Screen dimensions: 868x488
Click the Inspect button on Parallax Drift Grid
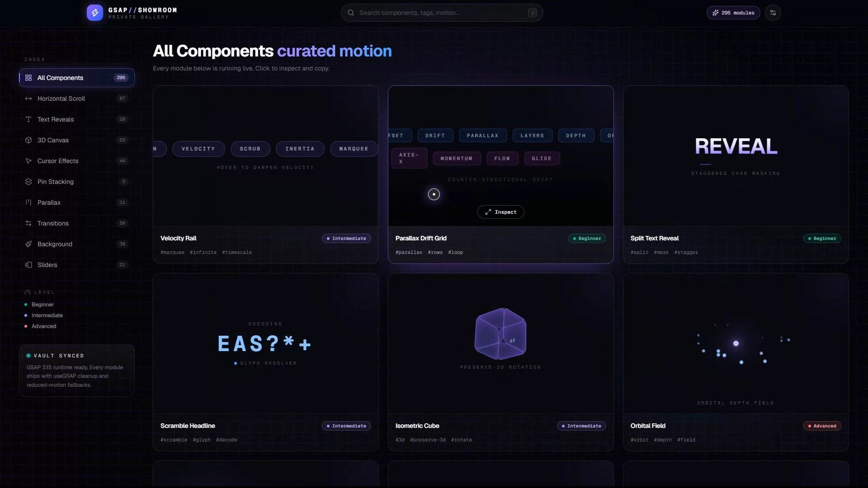(500, 212)
